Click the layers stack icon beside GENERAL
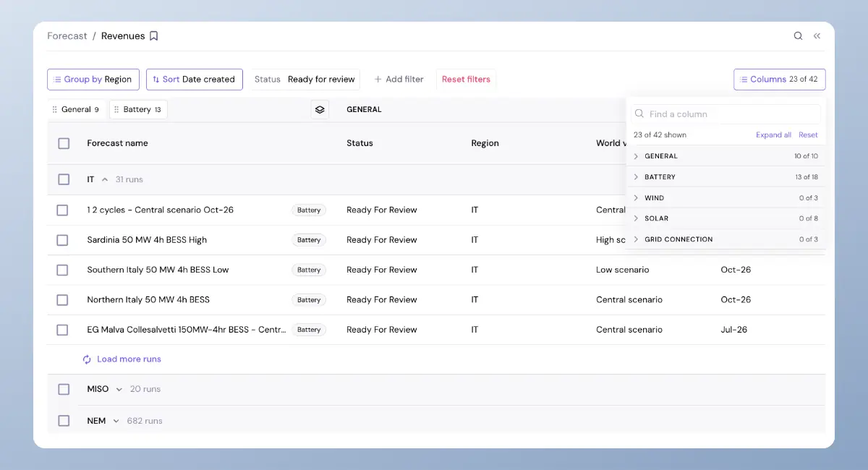868x470 pixels. point(320,109)
